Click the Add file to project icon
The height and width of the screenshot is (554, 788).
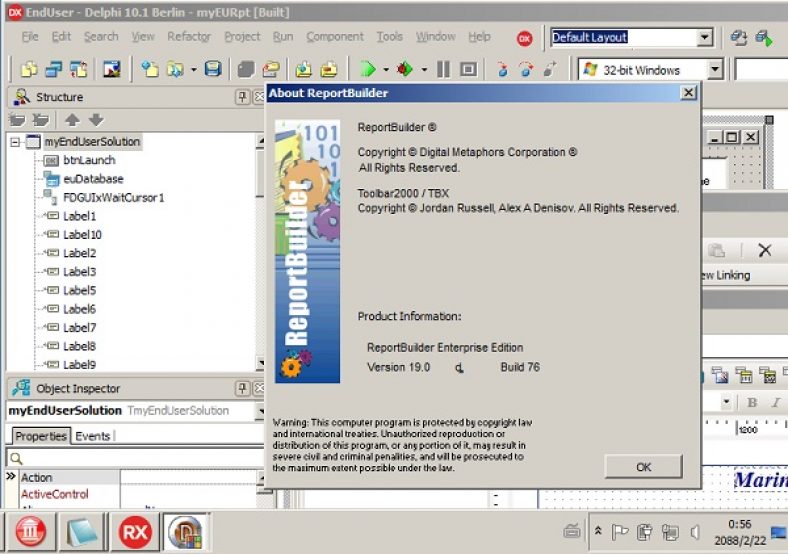[304, 69]
